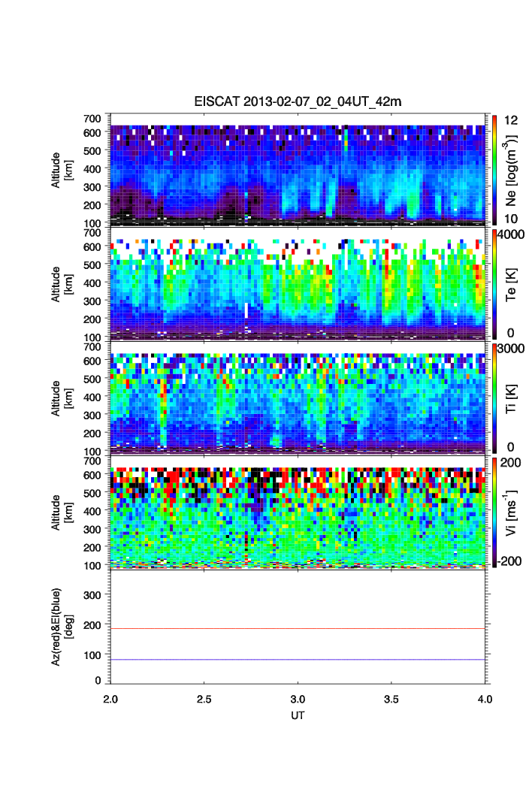532x798 pixels.
Task: Select the Ne electron density colorbar
Action: (494, 170)
